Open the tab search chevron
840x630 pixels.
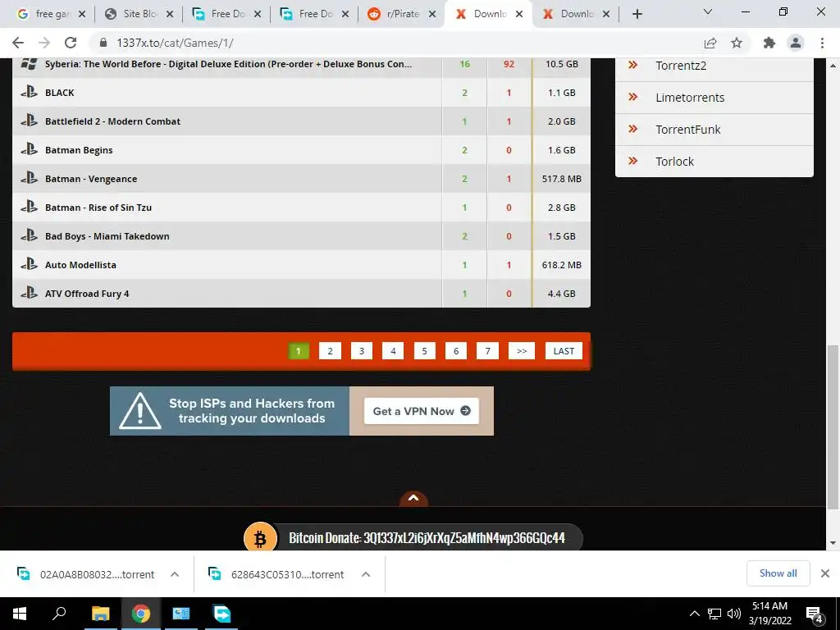[708, 11]
